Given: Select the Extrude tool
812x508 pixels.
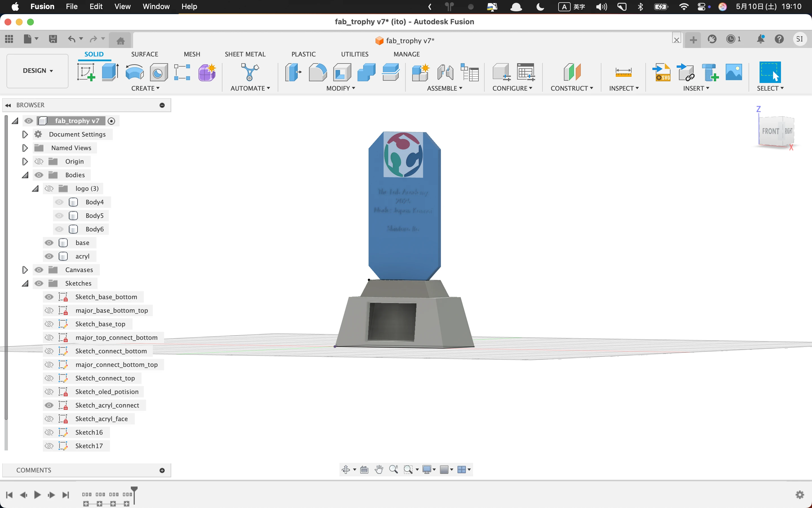Looking at the screenshot, I should 111,72.
